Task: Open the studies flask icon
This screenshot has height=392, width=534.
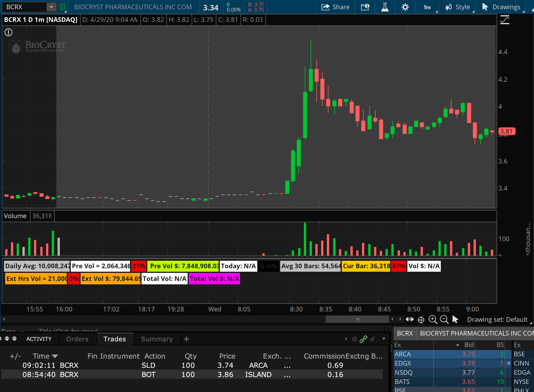Action: [x=385, y=7]
